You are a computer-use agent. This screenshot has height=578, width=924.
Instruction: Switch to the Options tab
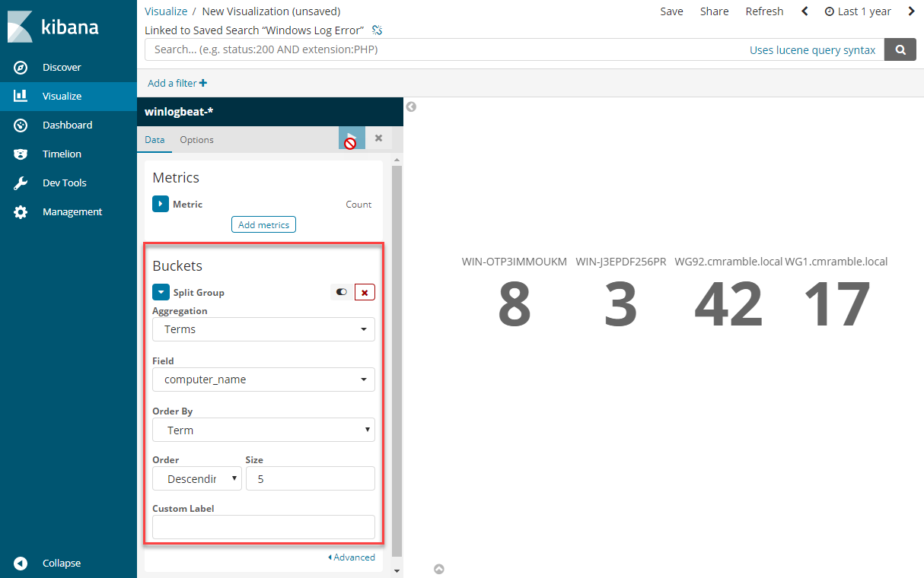(x=196, y=140)
